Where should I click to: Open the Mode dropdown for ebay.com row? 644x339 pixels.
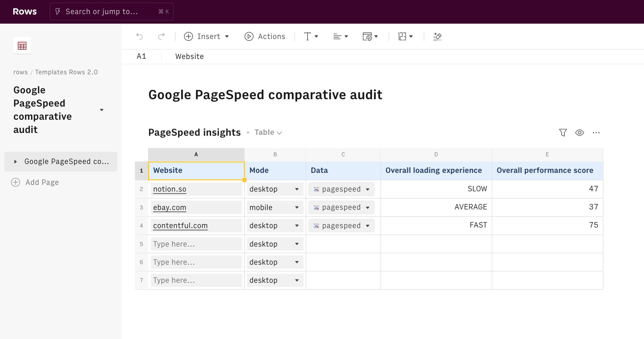tap(297, 207)
